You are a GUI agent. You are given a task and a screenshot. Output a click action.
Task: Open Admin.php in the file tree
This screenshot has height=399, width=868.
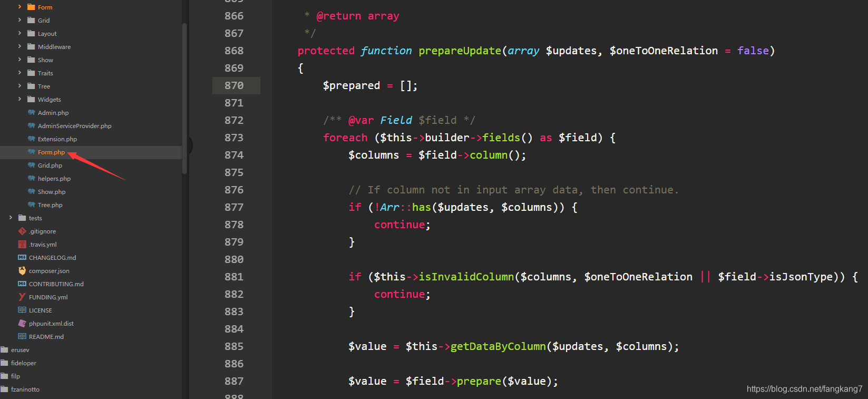(53, 113)
